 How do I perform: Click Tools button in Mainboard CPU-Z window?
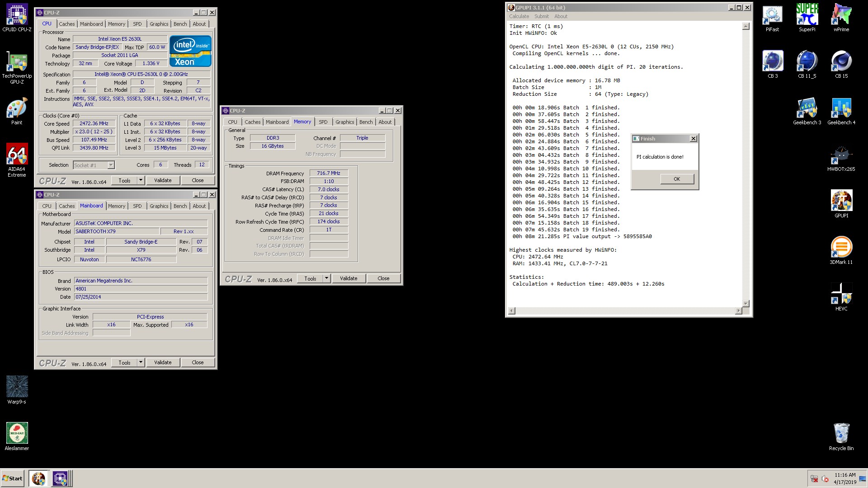[124, 362]
